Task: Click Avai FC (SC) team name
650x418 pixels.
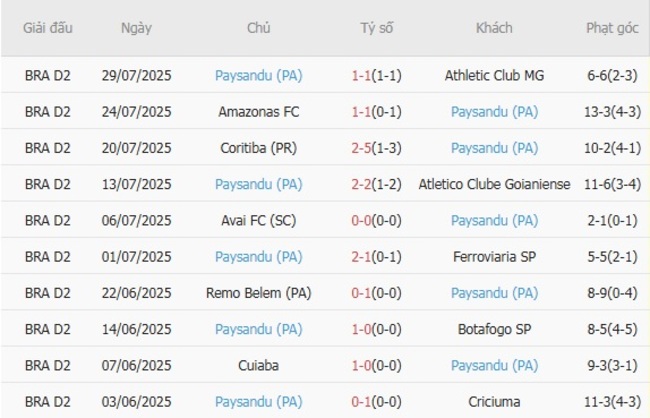Action: [258, 220]
